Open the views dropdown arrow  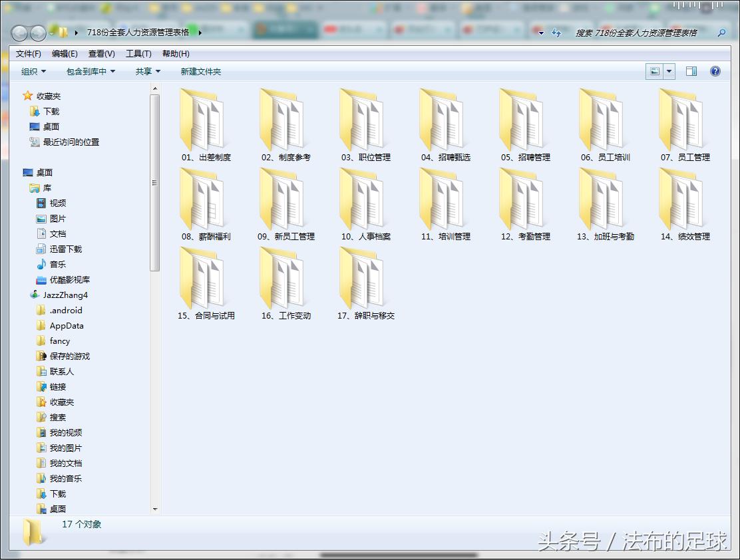[668, 71]
